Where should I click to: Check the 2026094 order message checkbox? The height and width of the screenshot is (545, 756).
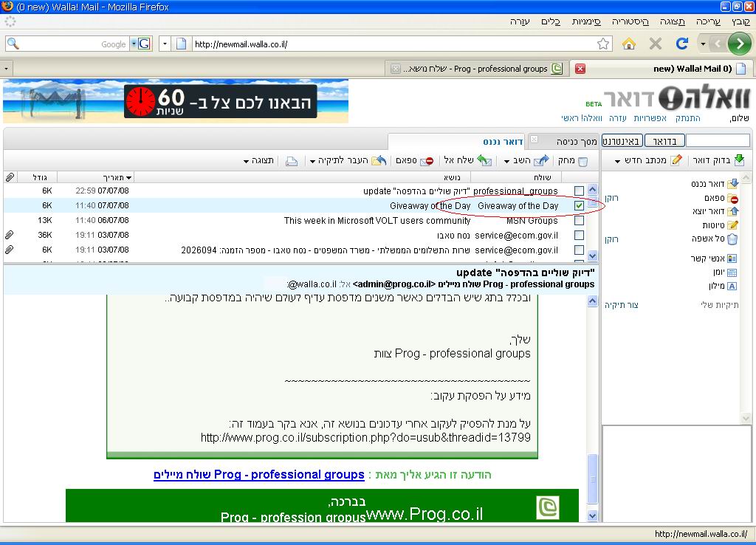point(579,250)
